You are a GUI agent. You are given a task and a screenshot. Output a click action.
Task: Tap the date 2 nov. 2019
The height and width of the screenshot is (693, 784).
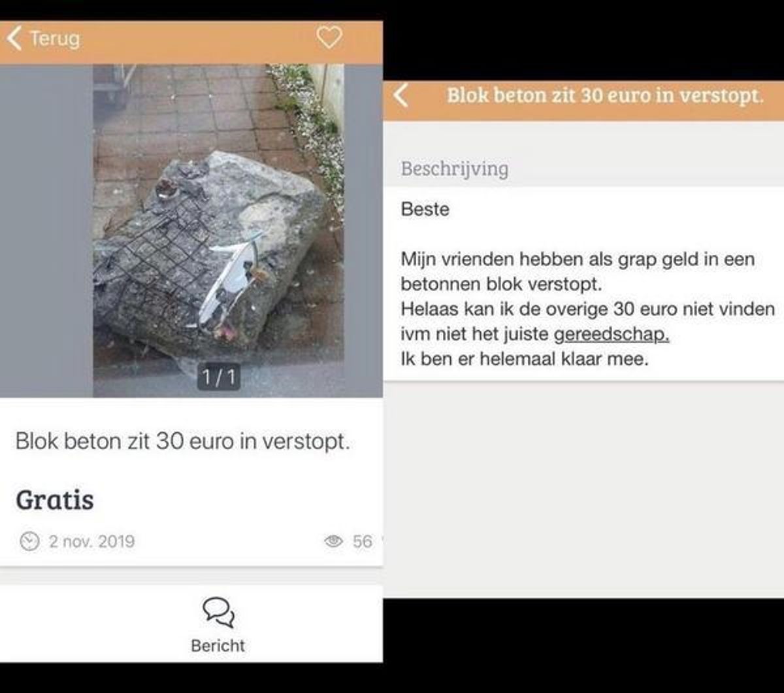point(91,541)
